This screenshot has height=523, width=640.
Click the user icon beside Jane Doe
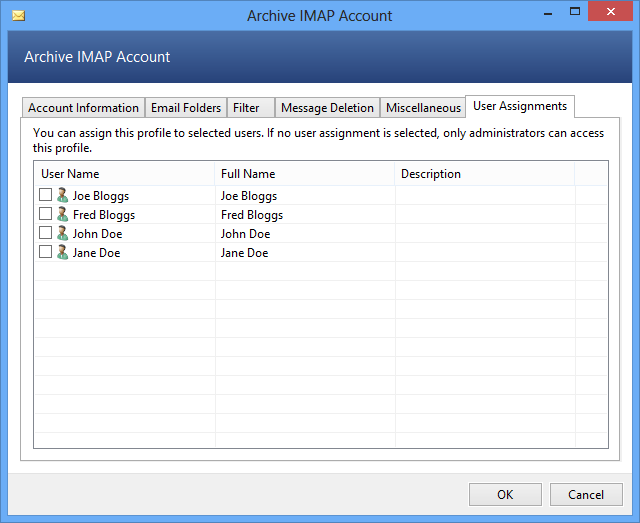tap(62, 253)
